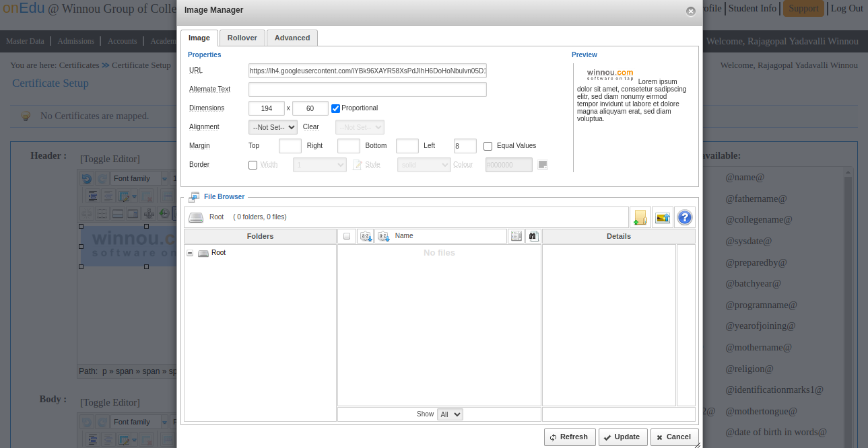Close the Image Manager dialog with X icon
Image resolution: width=868 pixels, height=448 pixels.
point(690,11)
